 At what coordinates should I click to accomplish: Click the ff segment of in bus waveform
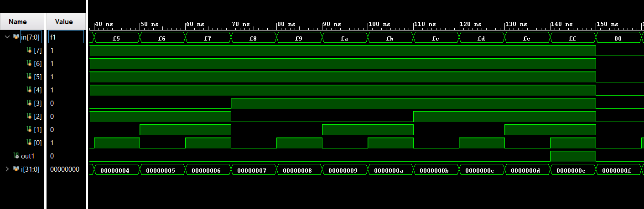(572, 39)
